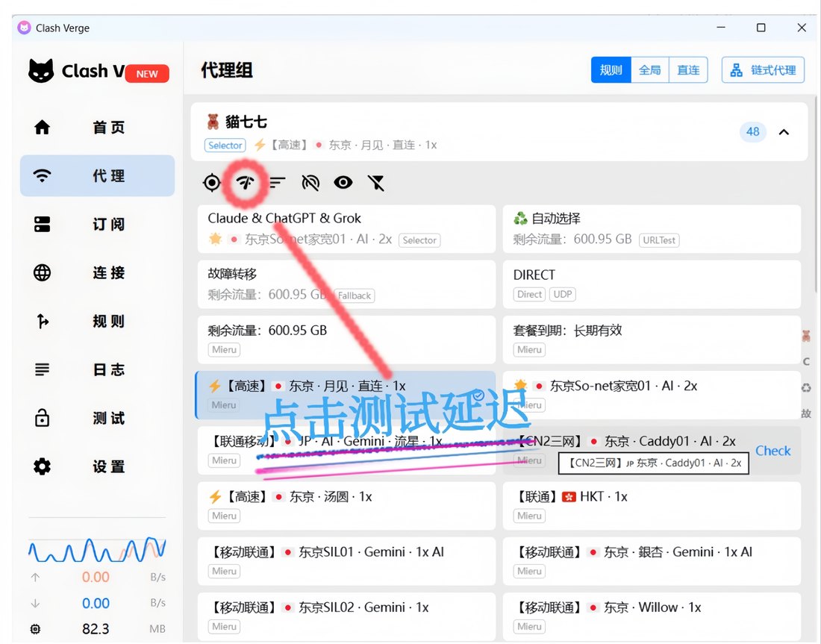Jump to group via bear icon on right strip
The image size is (821, 644).
pos(806,336)
